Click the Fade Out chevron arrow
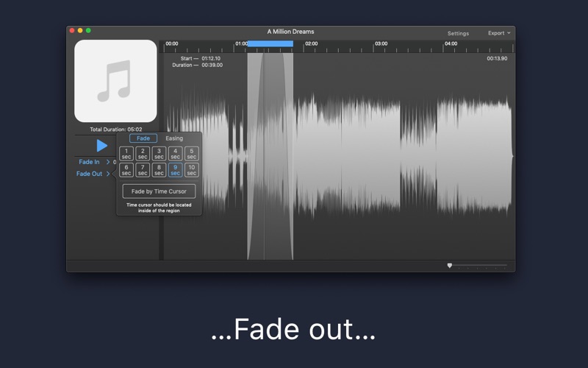 [x=108, y=174]
